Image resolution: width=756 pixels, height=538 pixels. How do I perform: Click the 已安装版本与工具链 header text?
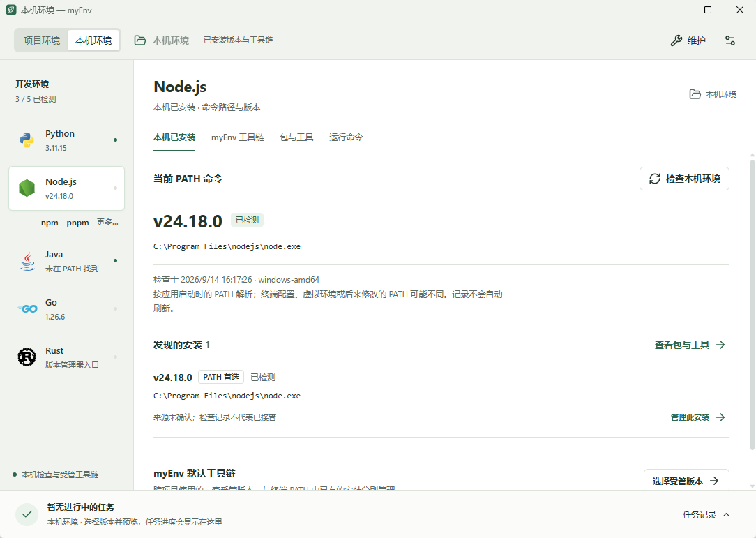tap(239, 40)
